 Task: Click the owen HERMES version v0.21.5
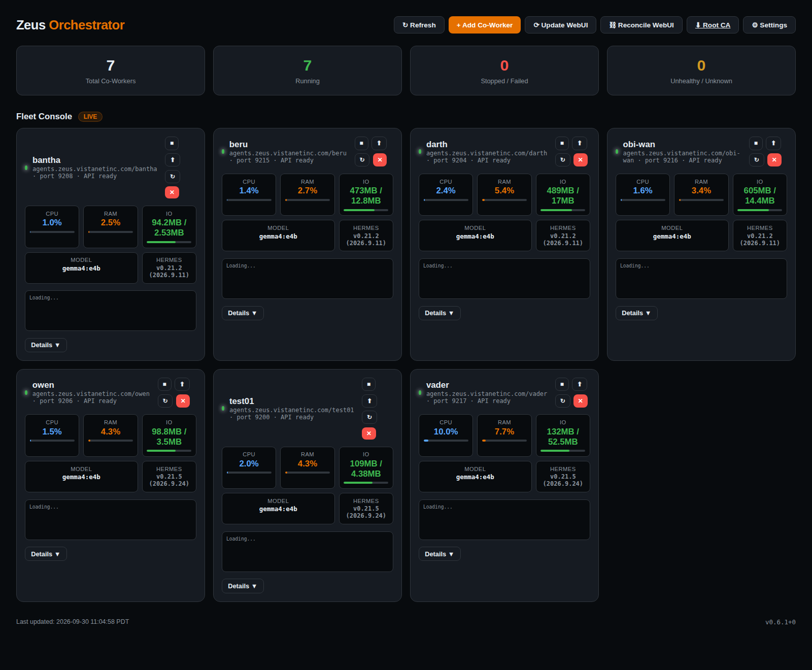point(169,480)
